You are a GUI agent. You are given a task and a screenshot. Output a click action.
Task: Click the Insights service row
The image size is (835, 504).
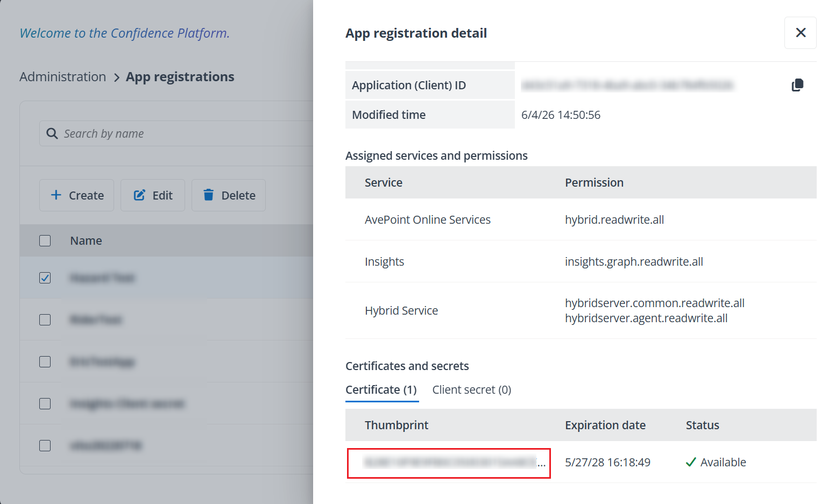(x=581, y=261)
